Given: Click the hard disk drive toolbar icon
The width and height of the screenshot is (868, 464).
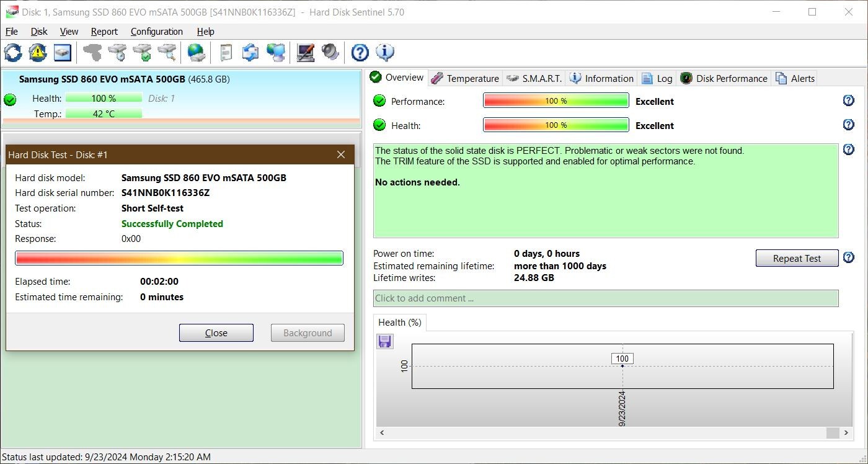Looking at the screenshot, I should tap(63, 53).
